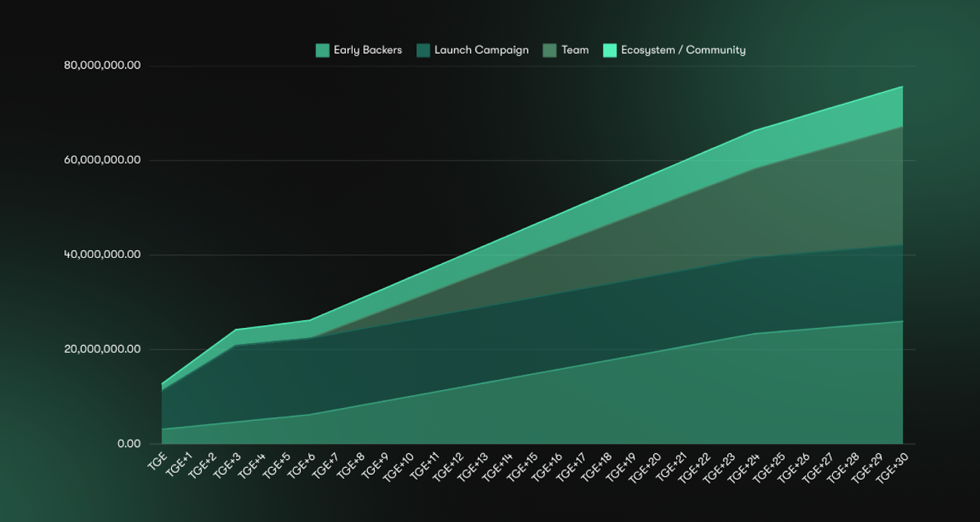Click the 0.00 y-axis label
This screenshot has width=980, height=522.
click(129, 444)
